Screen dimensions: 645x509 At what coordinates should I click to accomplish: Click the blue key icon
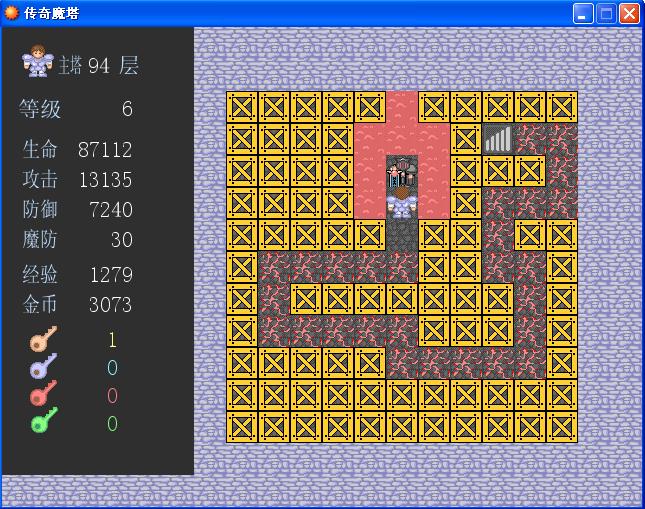point(43,366)
